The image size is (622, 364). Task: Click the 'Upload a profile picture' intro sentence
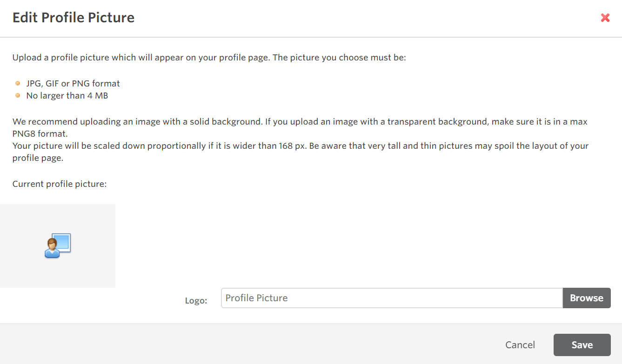coord(209,58)
